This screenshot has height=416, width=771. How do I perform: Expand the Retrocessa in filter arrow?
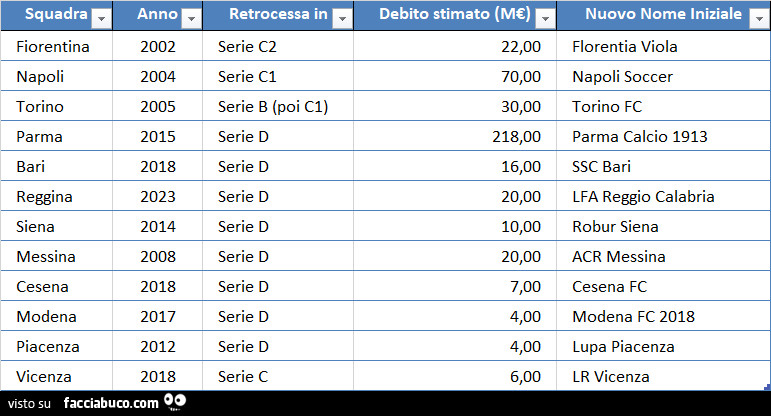point(341,18)
